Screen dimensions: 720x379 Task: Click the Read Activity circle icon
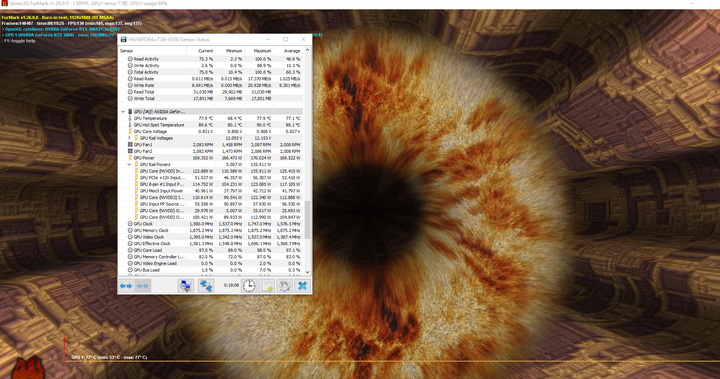point(130,59)
